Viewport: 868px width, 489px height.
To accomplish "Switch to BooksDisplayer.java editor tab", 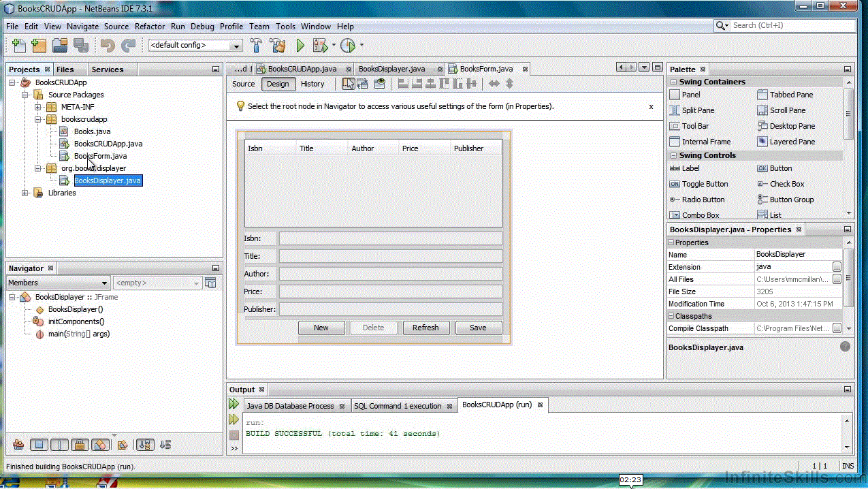I will [391, 69].
